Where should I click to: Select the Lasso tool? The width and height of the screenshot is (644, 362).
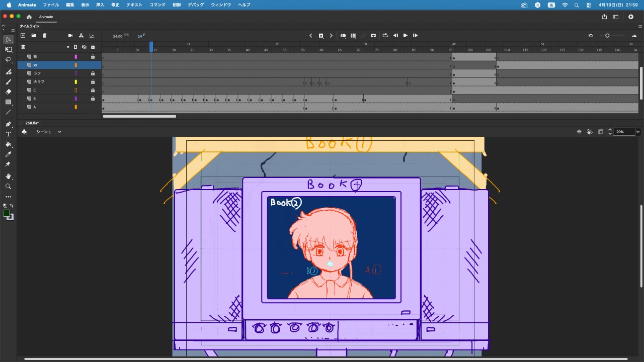(8, 60)
